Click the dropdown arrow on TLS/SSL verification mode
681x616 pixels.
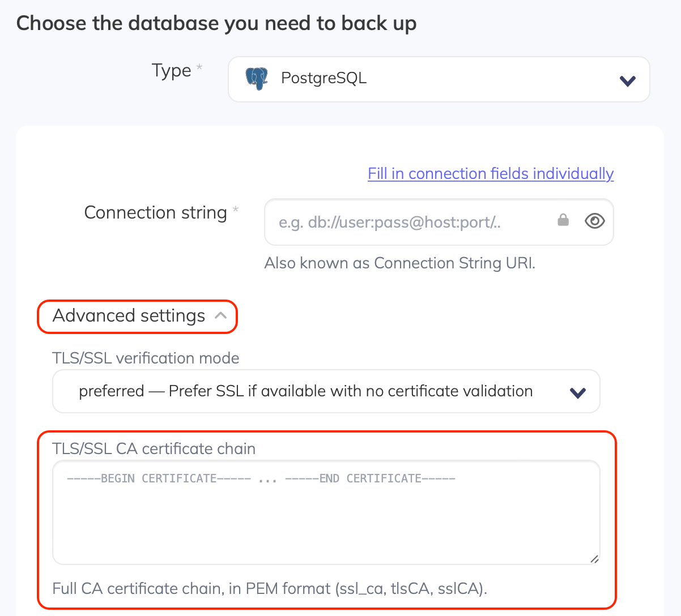[578, 391]
